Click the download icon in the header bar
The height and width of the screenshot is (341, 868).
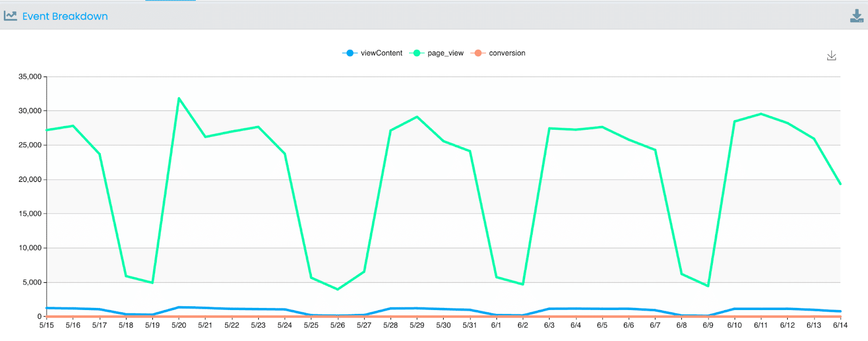(x=857, y=16)
